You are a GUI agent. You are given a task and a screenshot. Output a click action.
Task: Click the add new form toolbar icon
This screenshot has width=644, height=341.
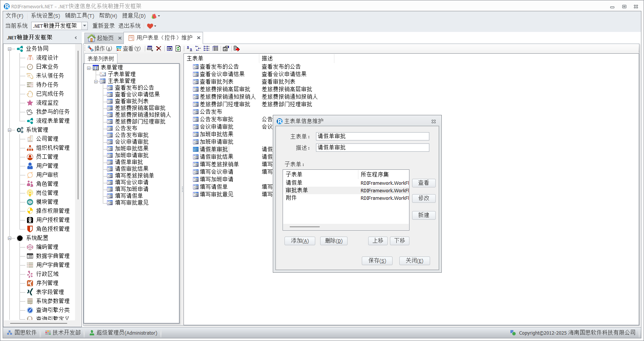pos(150,48)
